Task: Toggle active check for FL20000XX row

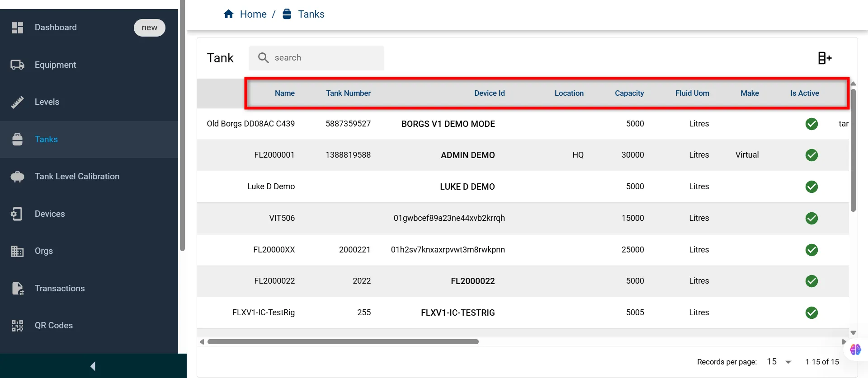Action: 811,250
